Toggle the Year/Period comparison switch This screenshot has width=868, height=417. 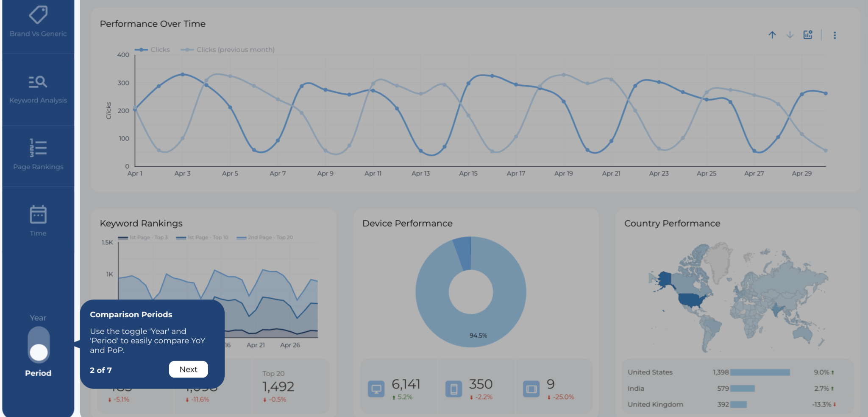39,344
